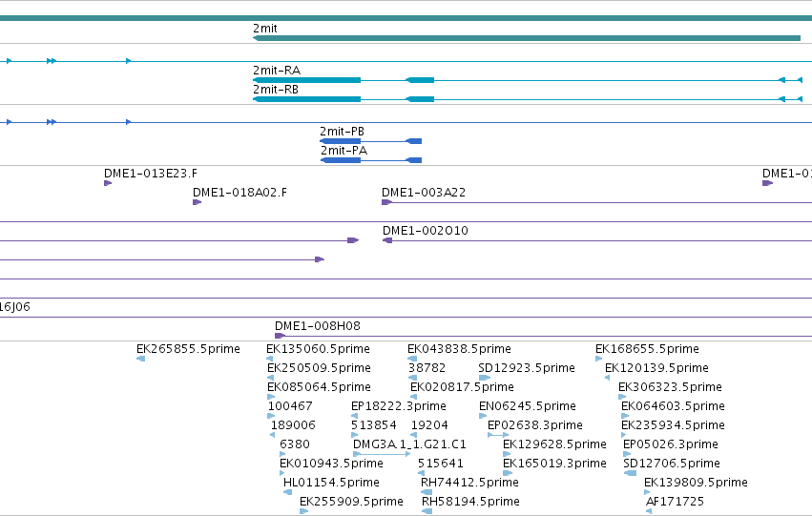Viewport: 812px width, 516px height.
Task: Select the DME1-013E23.F arrow marker
Action: click(x=108, y=183)
